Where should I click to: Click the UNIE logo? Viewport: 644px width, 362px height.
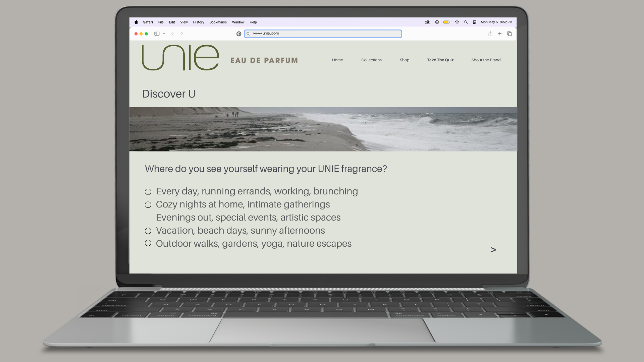(x=180, y=58)
